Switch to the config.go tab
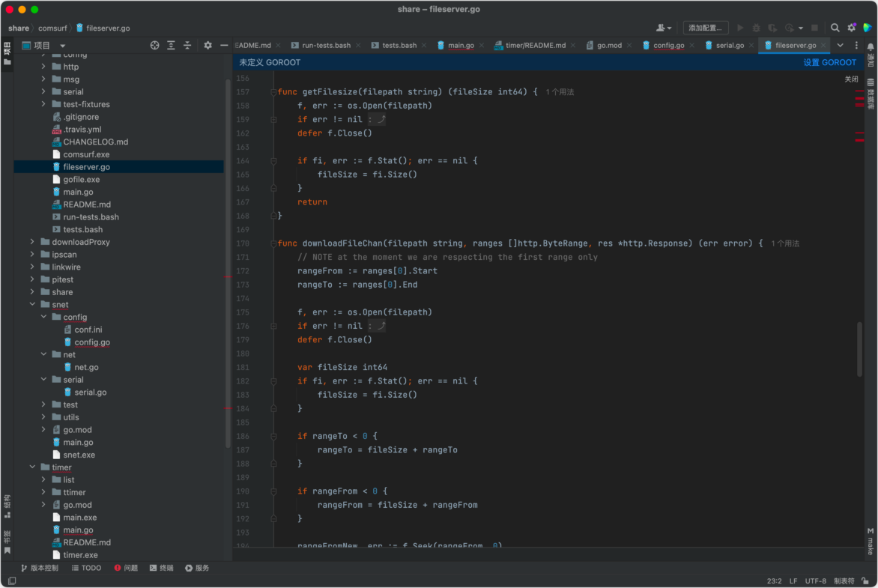This screenshot has height=588, width=878. point(668,46)
